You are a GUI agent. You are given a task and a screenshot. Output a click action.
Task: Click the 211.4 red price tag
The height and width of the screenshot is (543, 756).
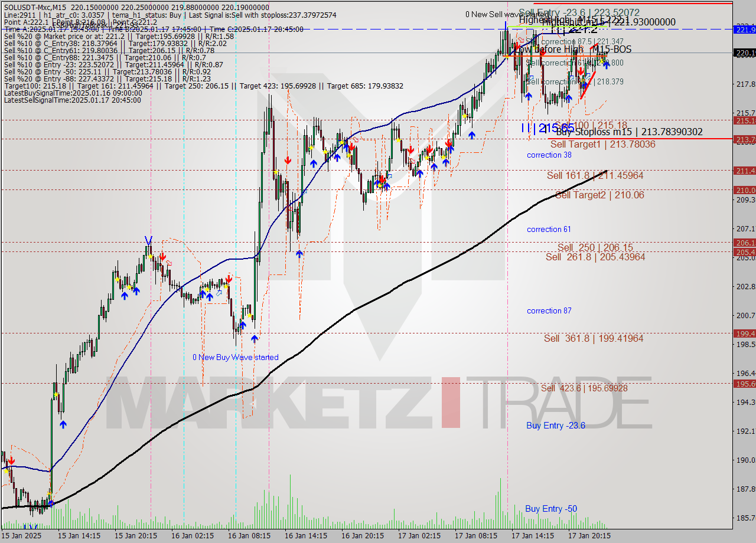(x=744, y=171)
